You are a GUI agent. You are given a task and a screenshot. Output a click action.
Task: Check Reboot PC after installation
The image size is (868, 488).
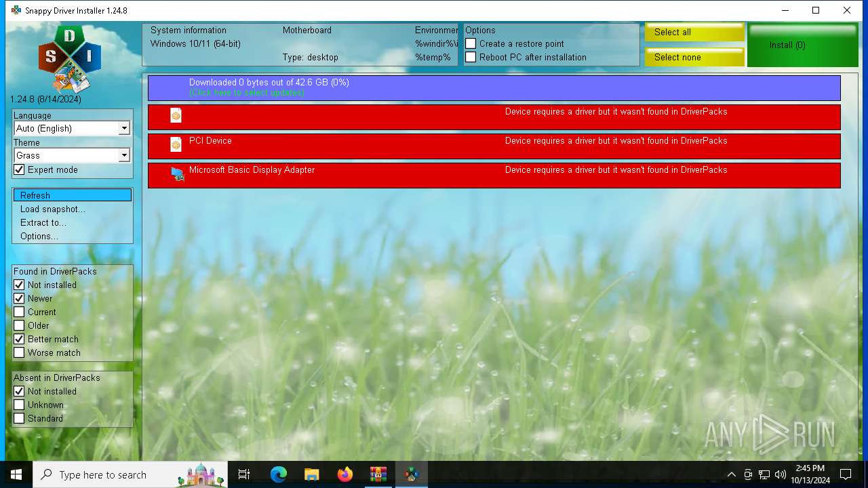click(471, 57)
